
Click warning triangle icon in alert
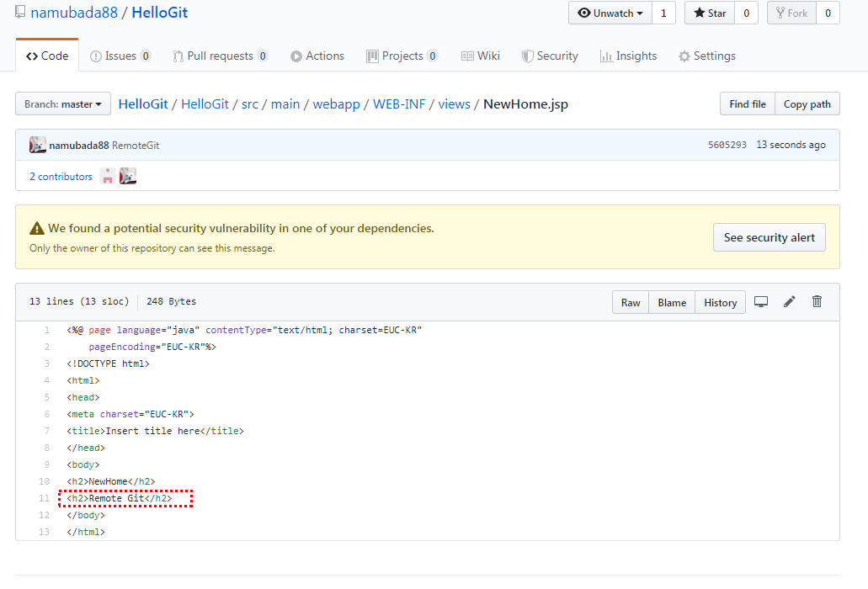(x=36, y=228)
